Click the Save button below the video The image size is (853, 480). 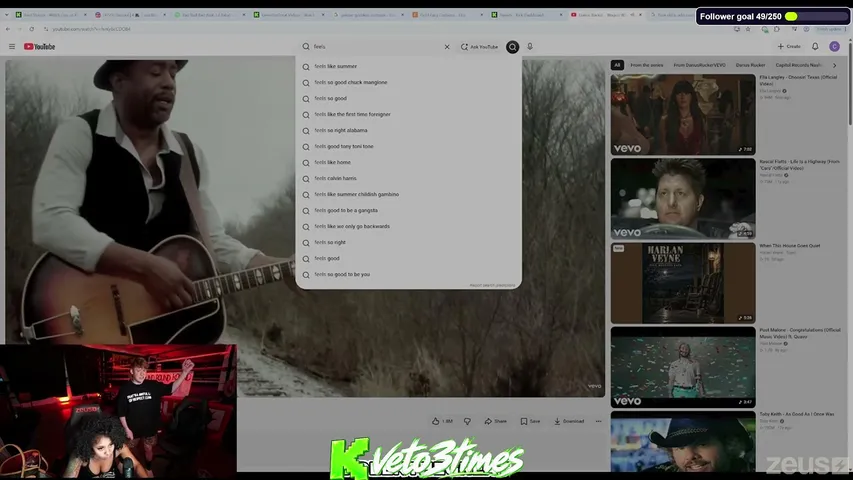[x=530, y=421]
